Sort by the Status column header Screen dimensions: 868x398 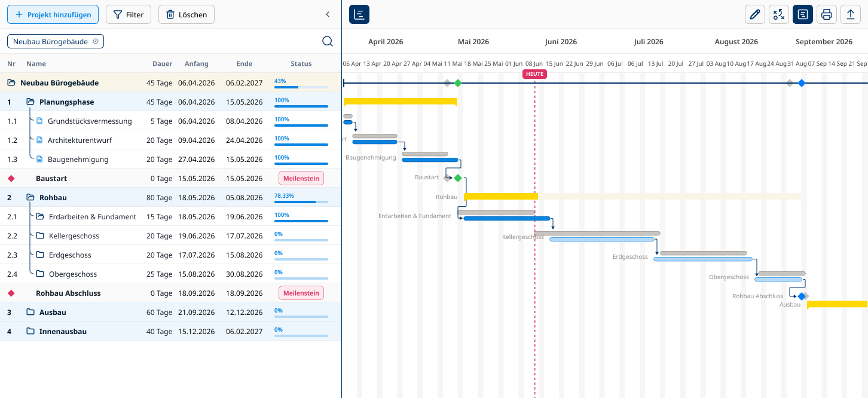tap(301, 63)
